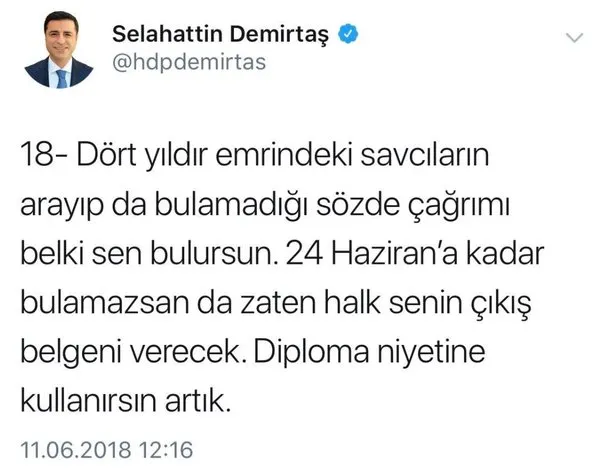Click the words "Diploma niyetine"
Image resolution: width=600 pixels, height=471 pixels.
(369, 353)
